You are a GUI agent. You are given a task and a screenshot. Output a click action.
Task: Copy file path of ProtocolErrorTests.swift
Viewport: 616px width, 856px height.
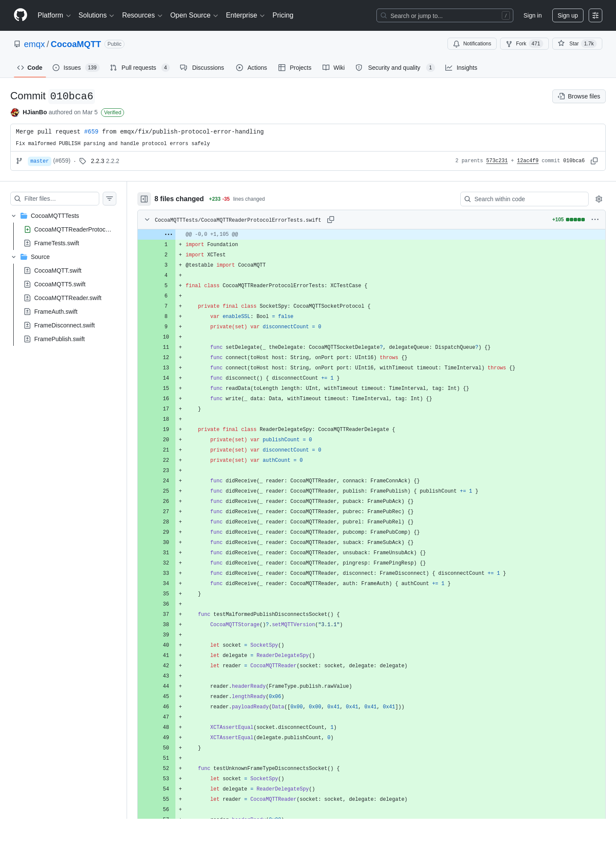[x=331, y=220]
